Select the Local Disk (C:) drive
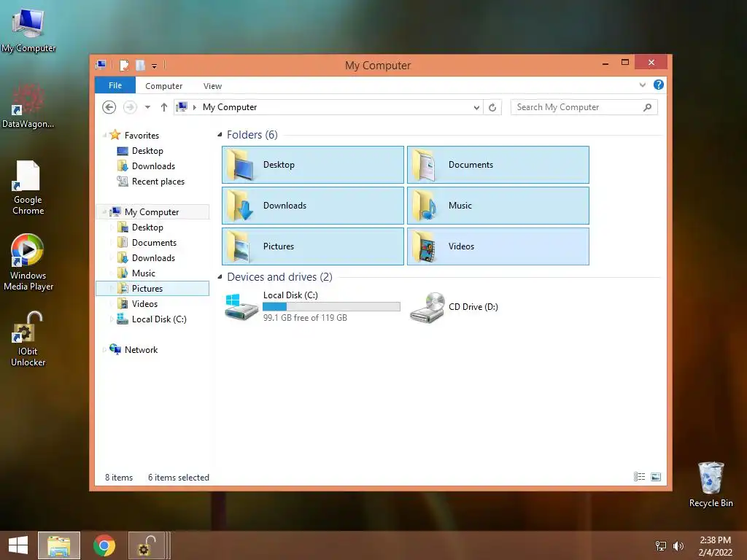Image resolution: width=747 pixels, height=560 pixels. [312, 307]
